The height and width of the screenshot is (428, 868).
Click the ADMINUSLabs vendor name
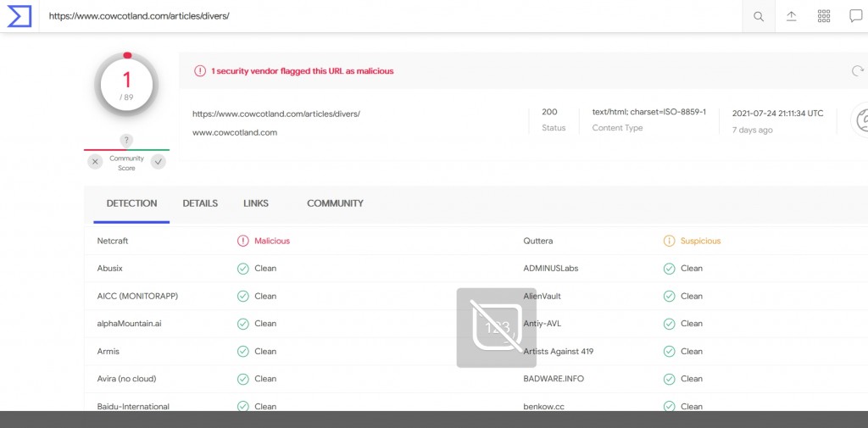point(551,269)
